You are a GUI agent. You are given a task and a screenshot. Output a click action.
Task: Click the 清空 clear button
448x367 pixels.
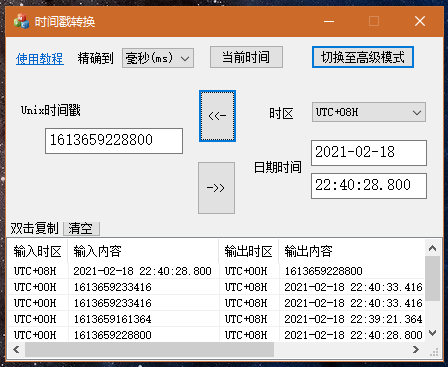(x=81, y=229)
